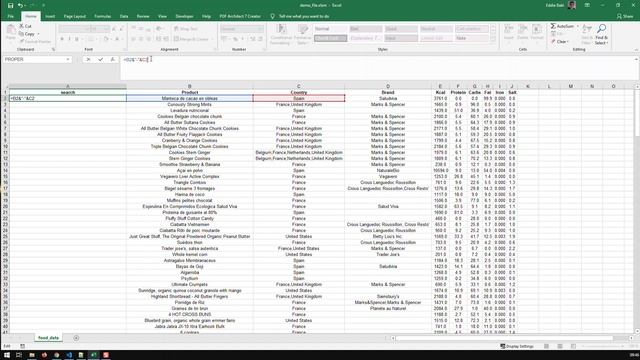
Task: Cut the selection using the scissors icon
Action: (x=22, y=26)
